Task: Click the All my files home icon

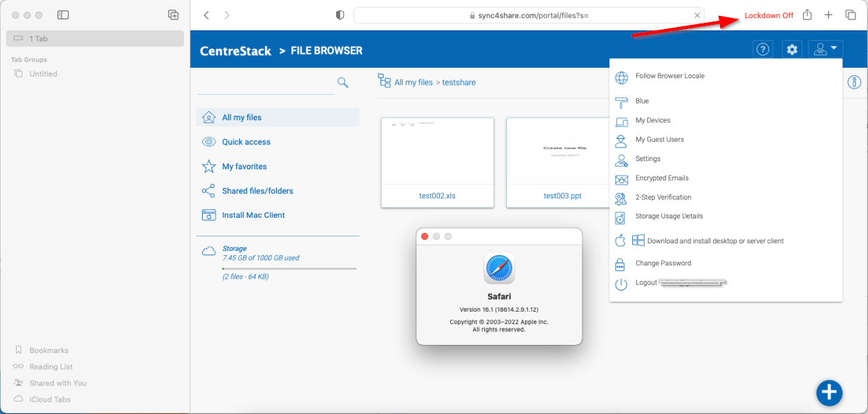Action: pyautogui.click(x=209, y=117)
